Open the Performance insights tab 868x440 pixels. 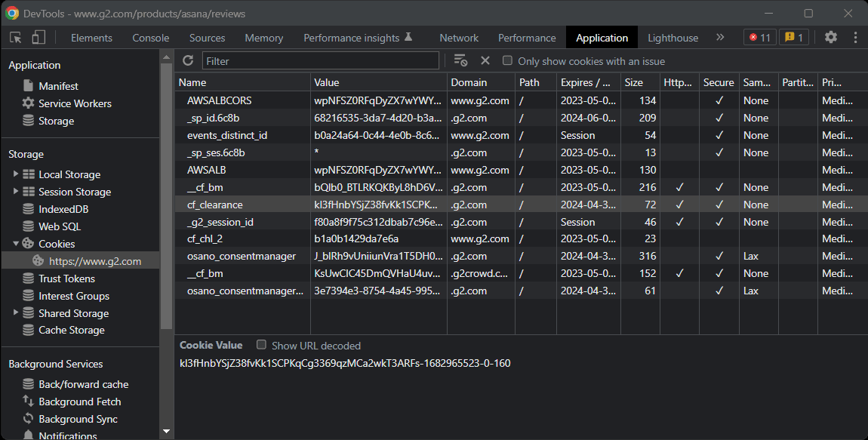pos(358,38)
